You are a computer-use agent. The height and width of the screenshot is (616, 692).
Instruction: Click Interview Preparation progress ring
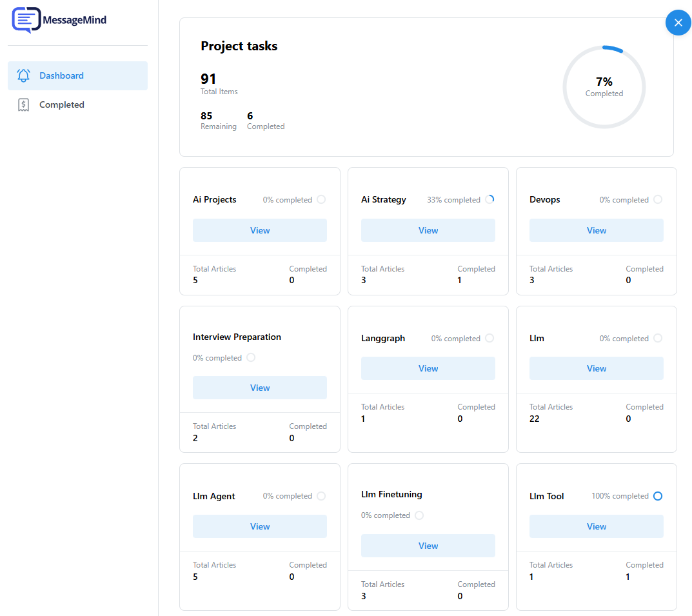pos(251,357)
